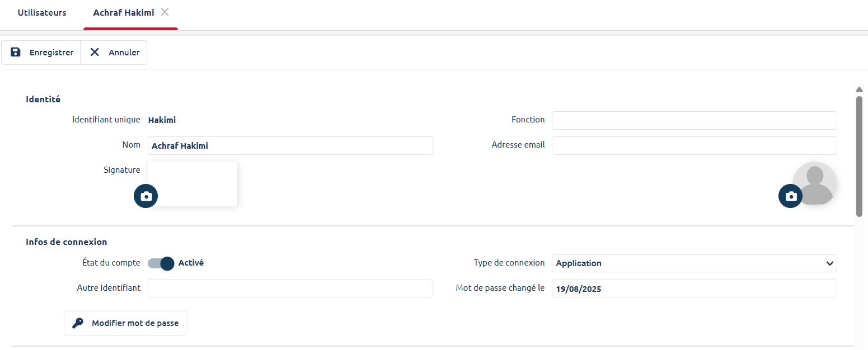Toggle the État du compte switch
This screenshot has height=350, width=868.
[x=161, y=263]
